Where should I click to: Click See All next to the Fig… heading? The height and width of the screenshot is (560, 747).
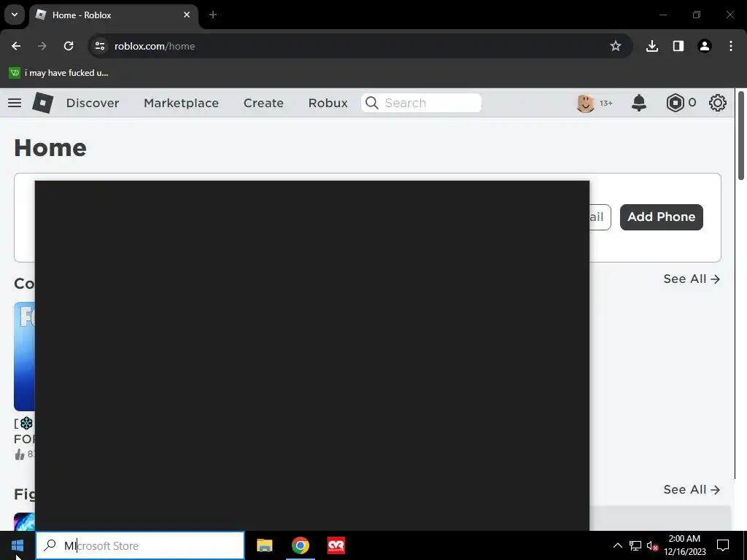[692, 489]
